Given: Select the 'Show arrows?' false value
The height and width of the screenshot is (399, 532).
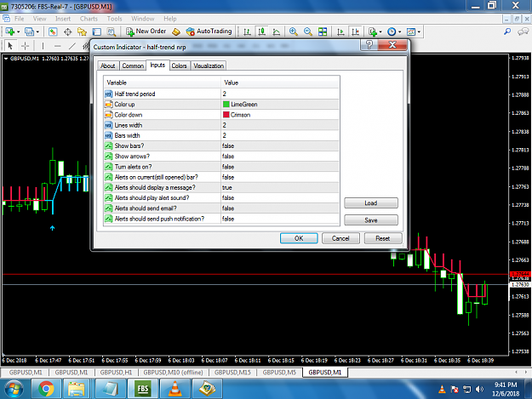Looking at the screenshot, I should [280, 157].
